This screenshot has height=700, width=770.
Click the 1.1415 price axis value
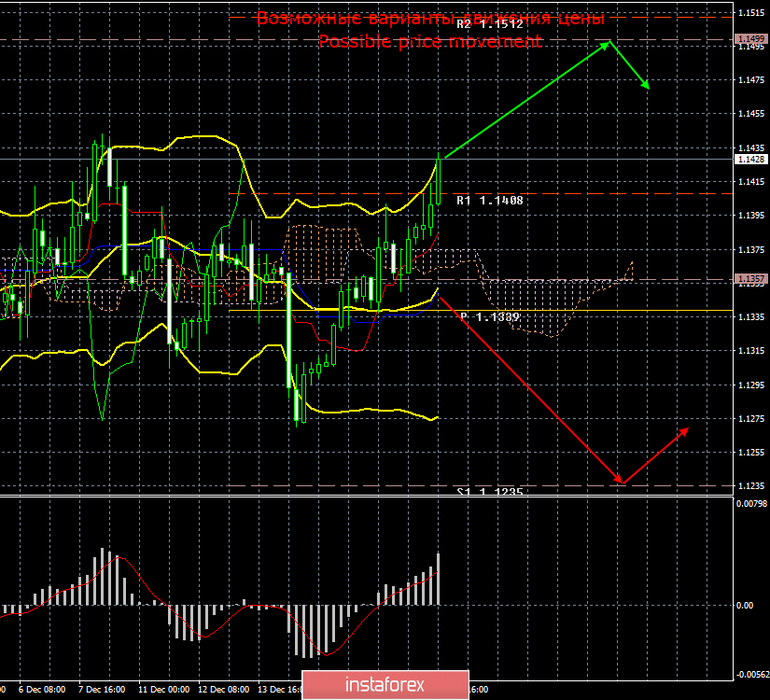(751, 182)
